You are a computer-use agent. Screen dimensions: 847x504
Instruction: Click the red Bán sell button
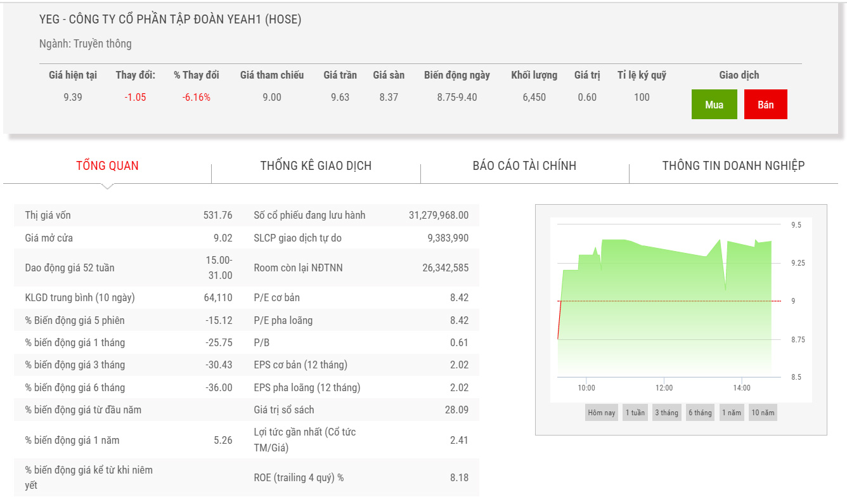[765, 105]
